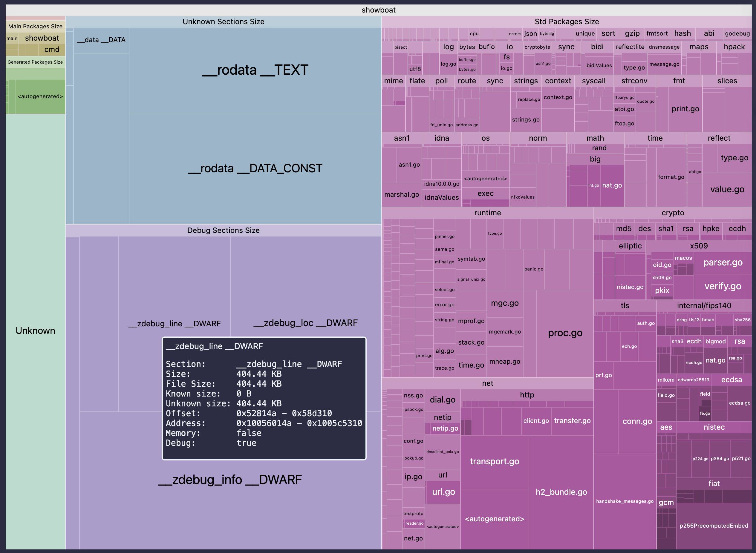Image resolution: width=756 pixels, height=553 pixels.
Task: Select the p256PrecomputedEmbed block in nistec
Action: pos(714,526)
